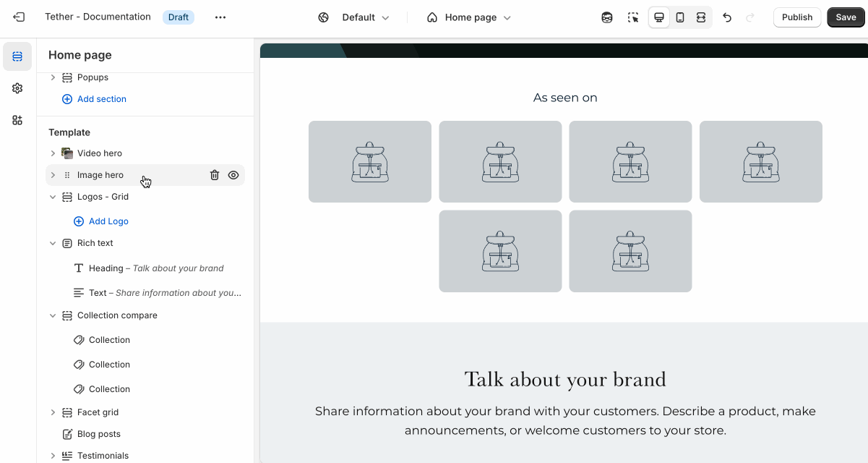Open Theme settings gear in left rail

pyautogui.click(x=17, y=88)
